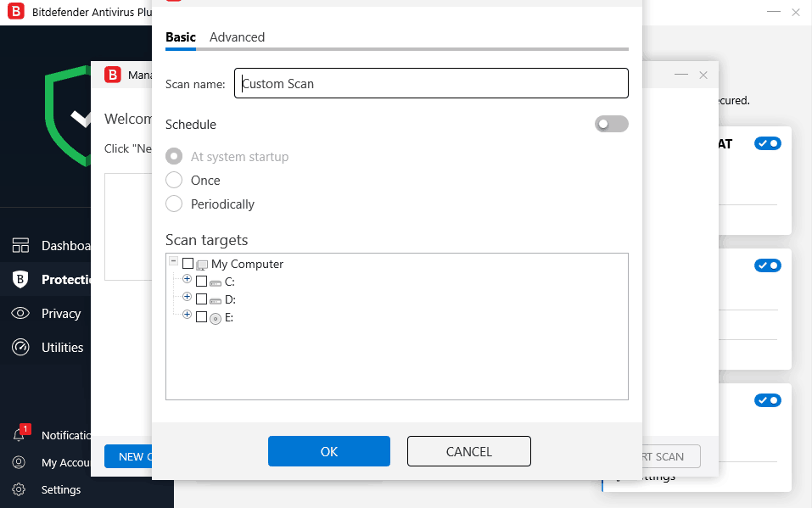Expand the D: drive node

pyautogui.click(x=187, y=297)
